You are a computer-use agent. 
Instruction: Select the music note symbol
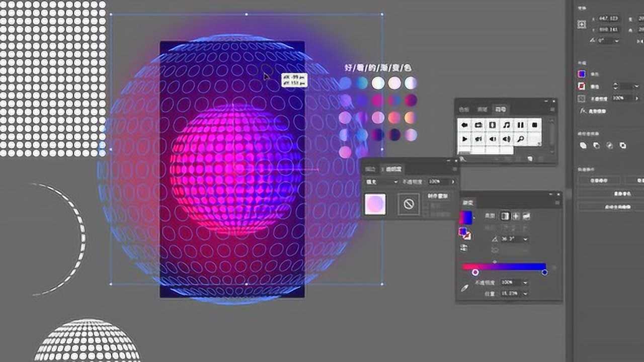(507, 125)
